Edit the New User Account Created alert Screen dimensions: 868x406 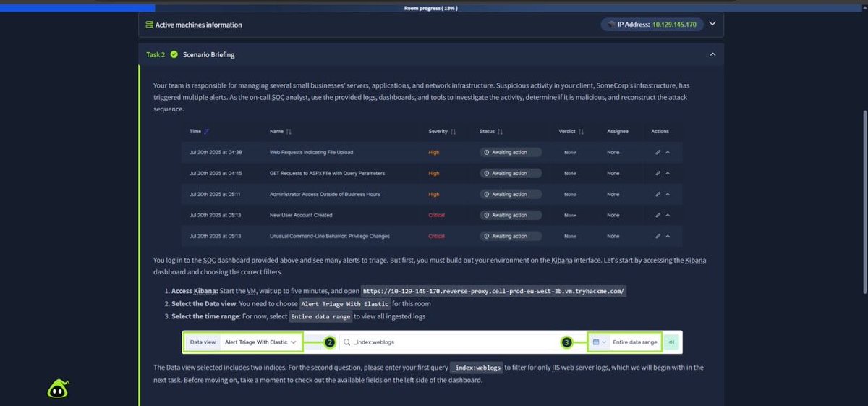pyautogui.click(x=658, y=216)
